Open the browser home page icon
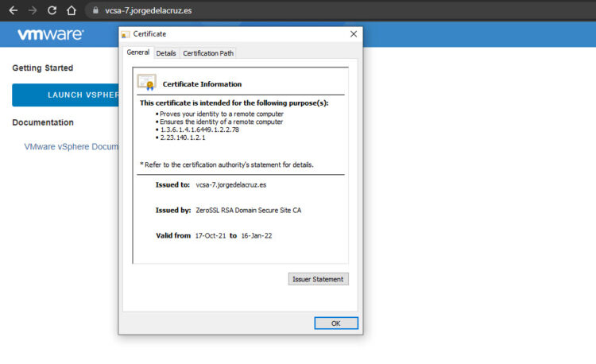Screen dimensions: 596x364 (71, 10)
